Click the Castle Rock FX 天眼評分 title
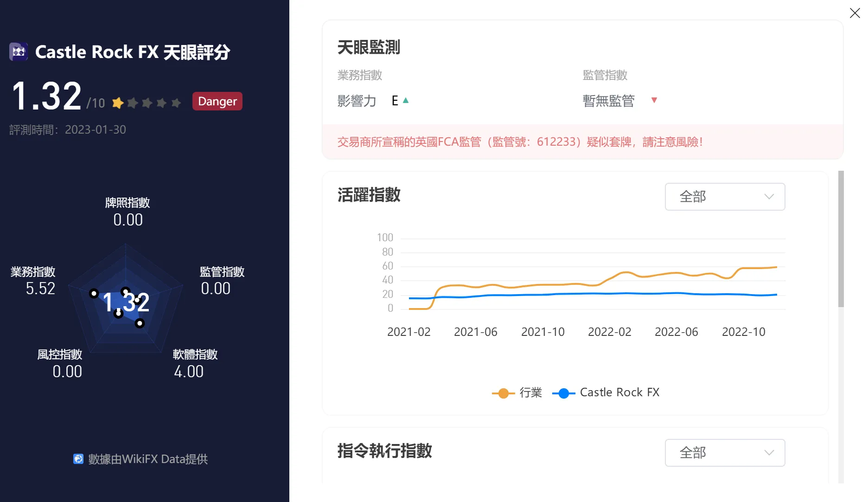Image resolution: width=868 pixels, height=502 pixels. [x=133, y=52]
